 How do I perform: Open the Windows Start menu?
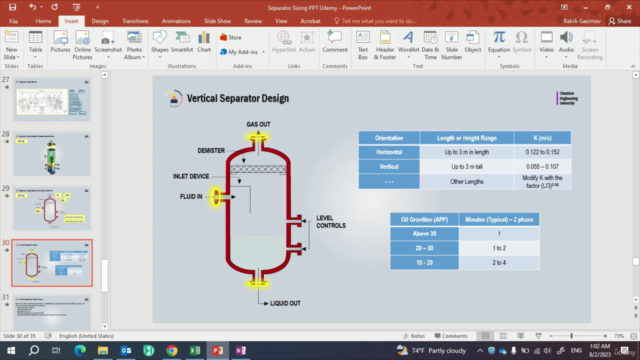[x=11, y=350]
